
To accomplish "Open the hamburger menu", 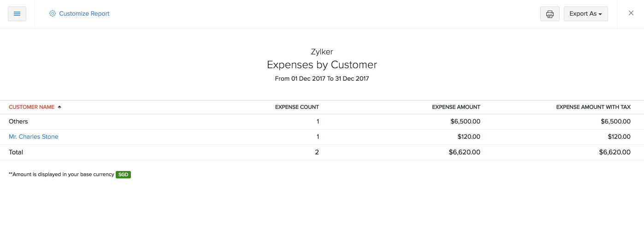I will [17, 14].
